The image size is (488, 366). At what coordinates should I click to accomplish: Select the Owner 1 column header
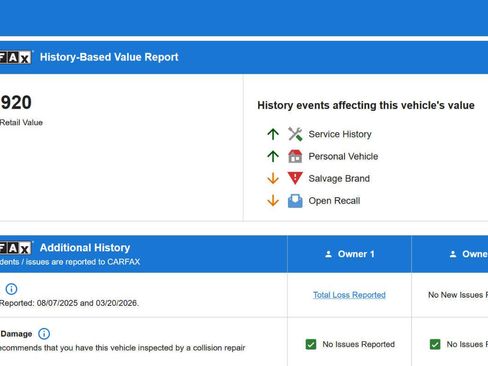coord(349,254)
